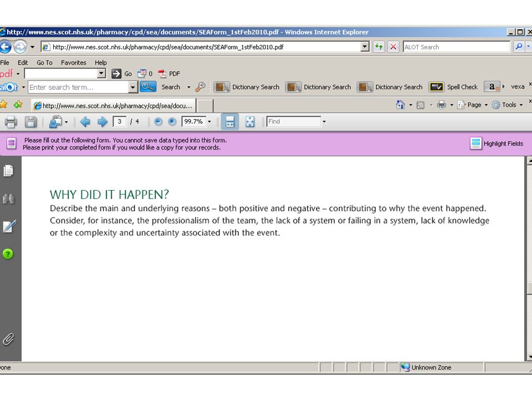Click the vertical scrollbar thumb
532x399 pixels.
[529, 288]
